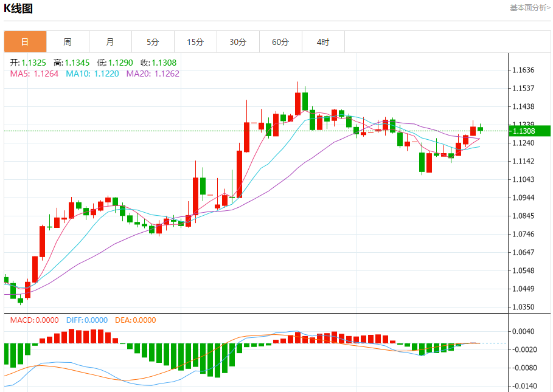Click the red MACD value label
Screen dimensions: 553x392
click(34, 320)
